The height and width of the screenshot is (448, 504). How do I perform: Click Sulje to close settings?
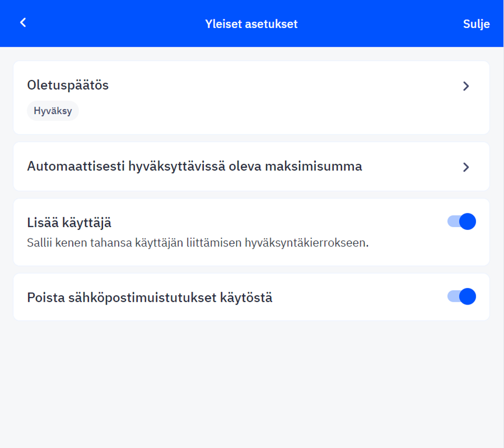pos(476,24)
